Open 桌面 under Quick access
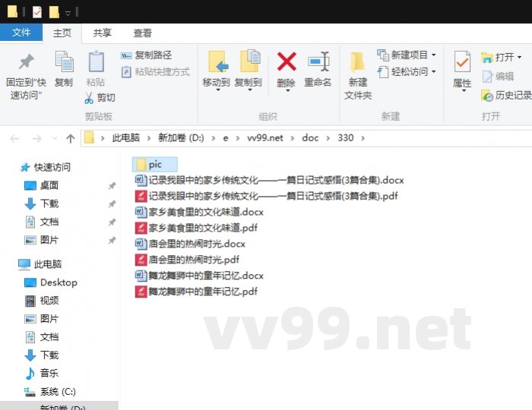Screen dimensions: 532x410 click(x=42, y=185)
